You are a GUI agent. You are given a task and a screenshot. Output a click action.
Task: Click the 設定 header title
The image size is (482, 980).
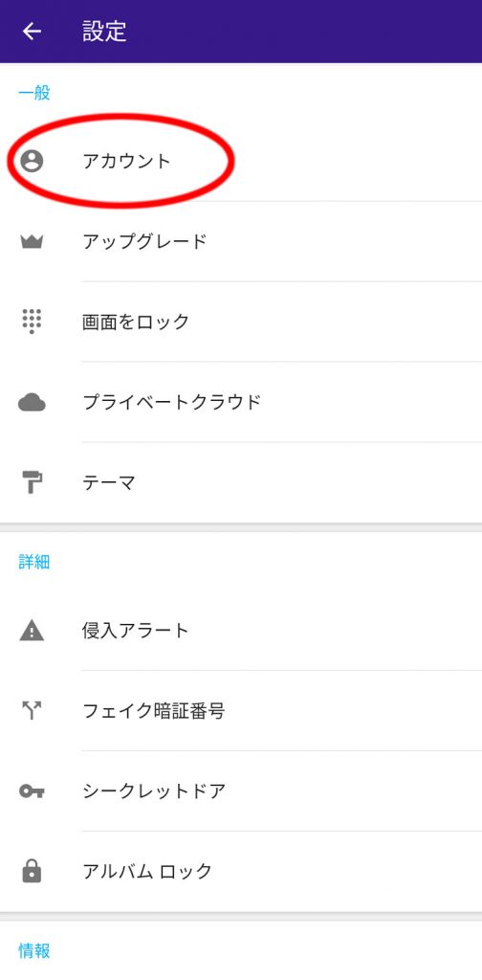coord(104,32)
